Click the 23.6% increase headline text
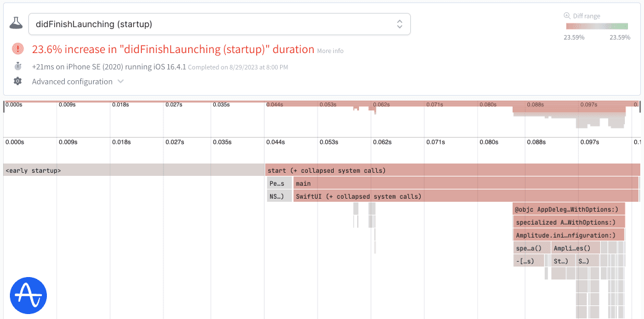The height and width of the screenshot is (319, 644). (173, 49)
